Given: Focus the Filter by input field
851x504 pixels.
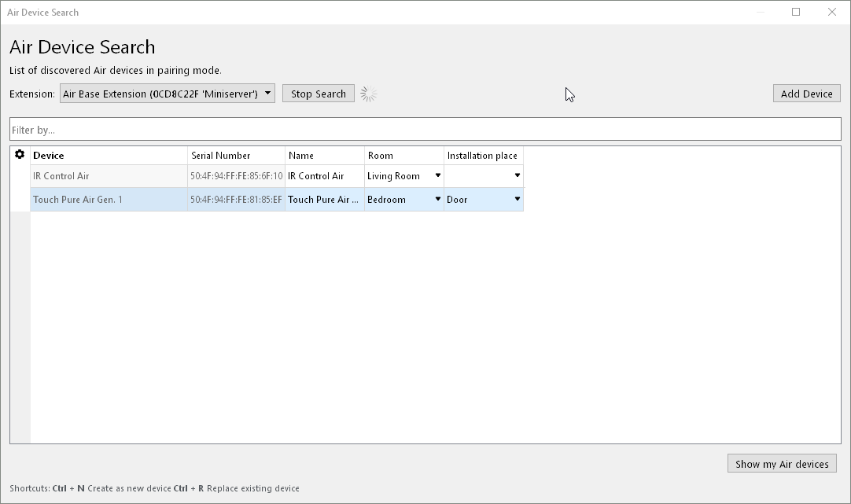Looking at the screenshot, I should coord(425,129).
